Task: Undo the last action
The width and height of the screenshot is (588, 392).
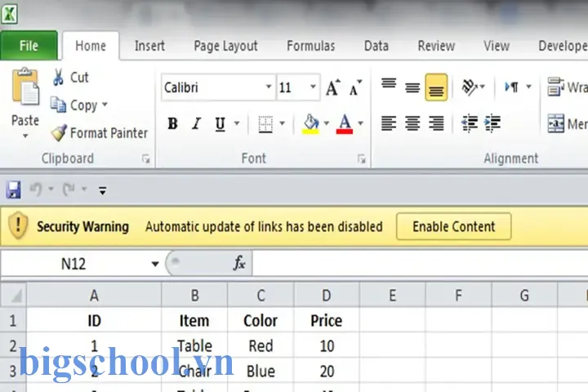Action: (x=36, y=189)
